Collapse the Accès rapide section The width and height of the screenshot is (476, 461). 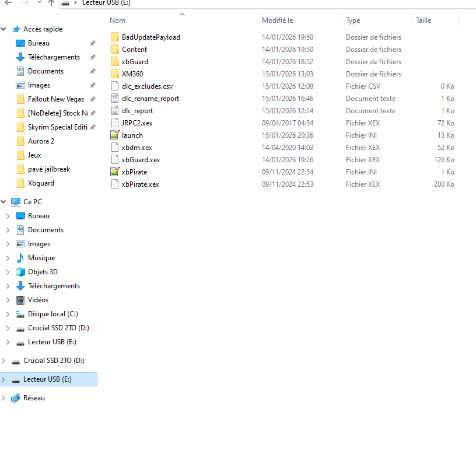pos(3,29)
